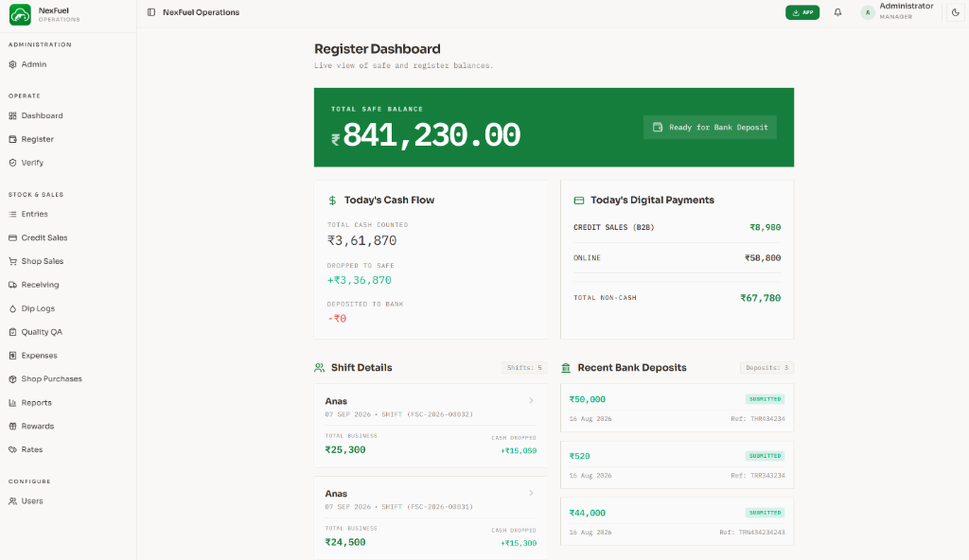Image resolution: width=969 pixels, height=560 pixels.
Task: Click the Quality QA clipboard icon
Action: 13,332
